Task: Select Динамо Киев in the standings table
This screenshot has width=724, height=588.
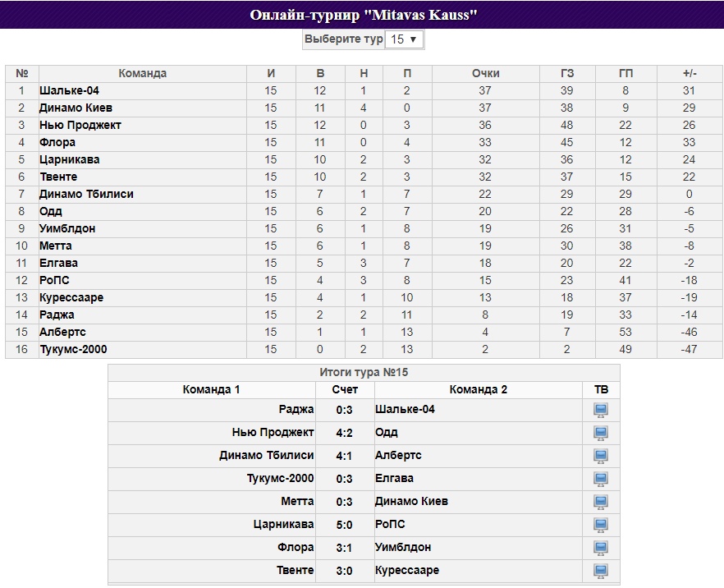Action: coord(76,108)
